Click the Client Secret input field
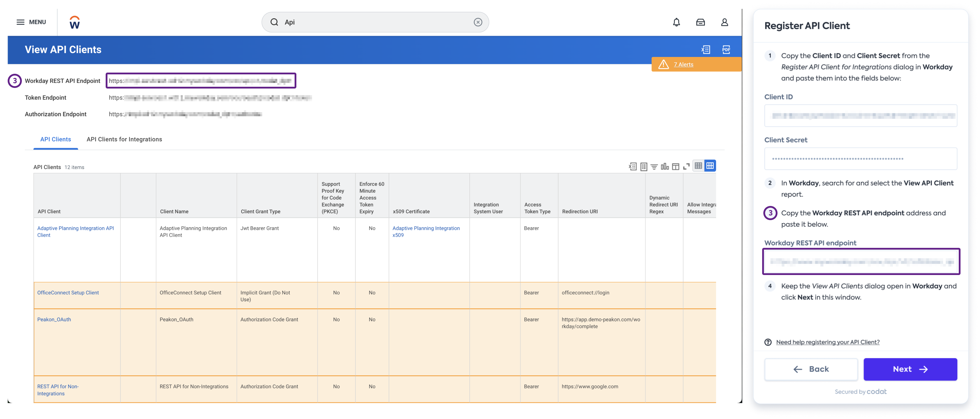Screen dimensions: 980x419 [x=860, y=158]
